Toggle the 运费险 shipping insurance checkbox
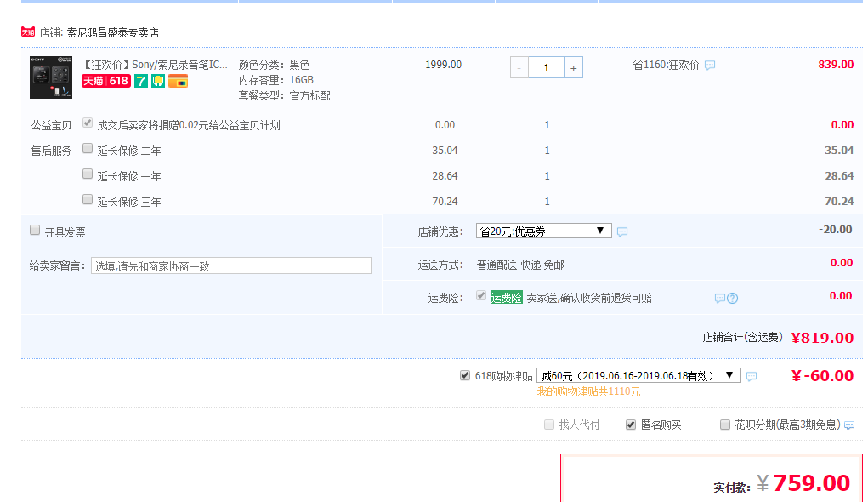 (481, 296)
